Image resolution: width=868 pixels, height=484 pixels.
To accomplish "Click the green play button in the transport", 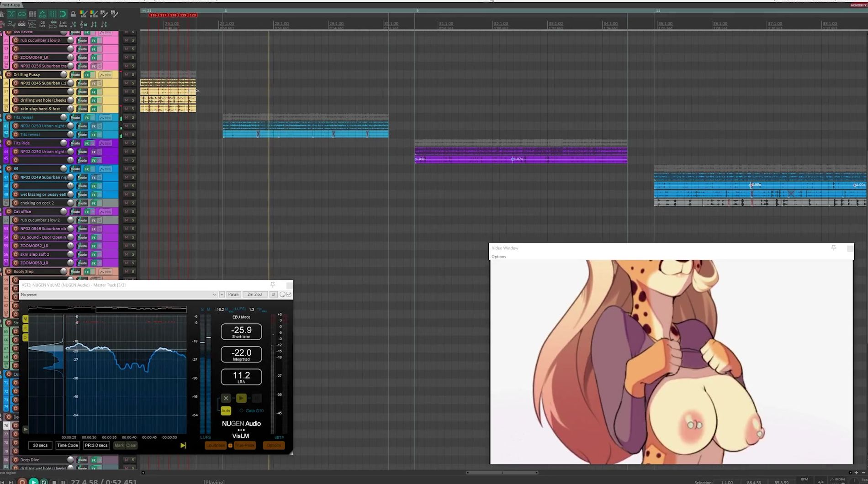I will 33,481.
